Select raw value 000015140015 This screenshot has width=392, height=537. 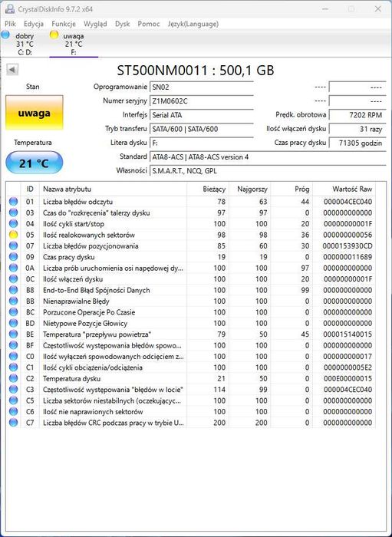click(x=348, y=334)
